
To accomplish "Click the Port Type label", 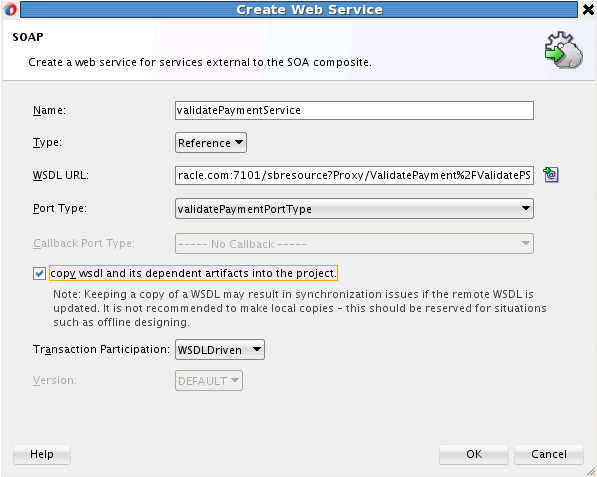I will (x=60, y=208).
